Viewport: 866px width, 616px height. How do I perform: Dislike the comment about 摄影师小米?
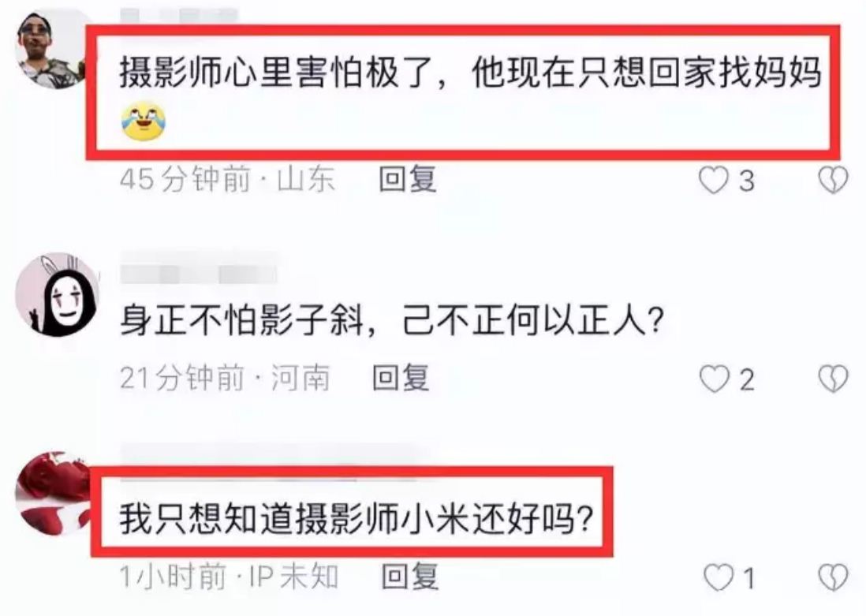click(x=833, y=578)
